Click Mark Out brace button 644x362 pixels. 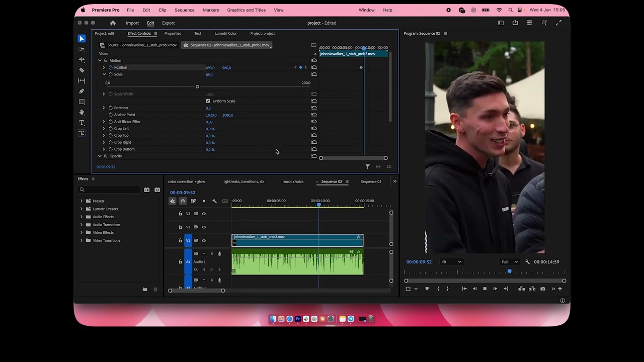tap(447, 289)
